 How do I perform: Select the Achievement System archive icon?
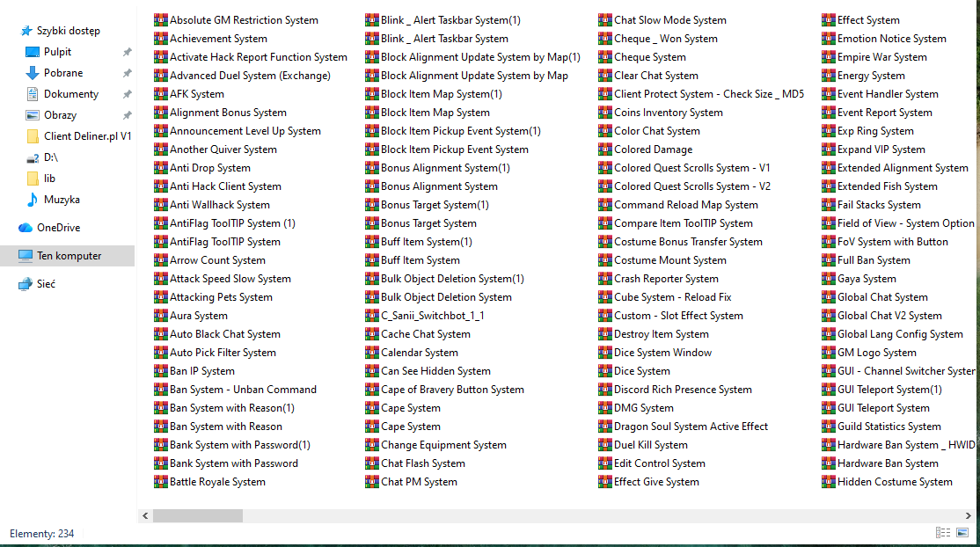160,39
